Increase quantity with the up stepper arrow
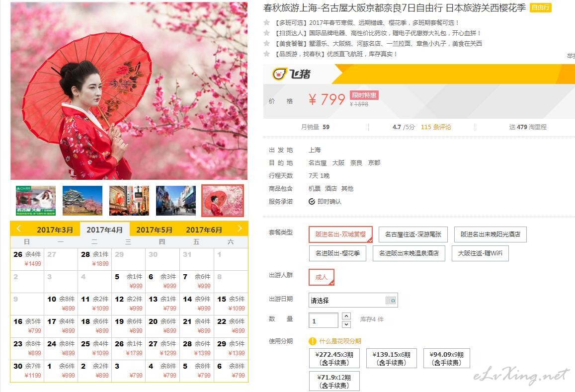The width and height of the screenshot is (575, 392). [x=346, y=316]
